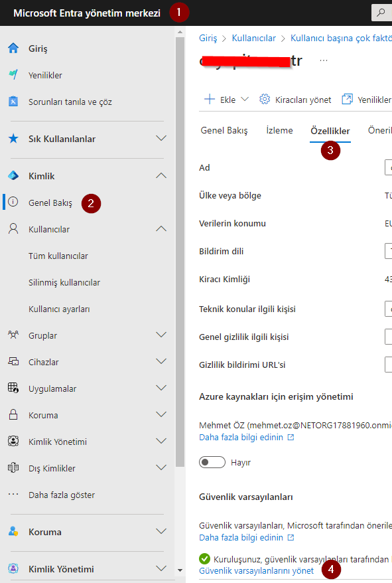Click the Uygulamalar grid icon
392x583 pixels.
pos(13,388)
